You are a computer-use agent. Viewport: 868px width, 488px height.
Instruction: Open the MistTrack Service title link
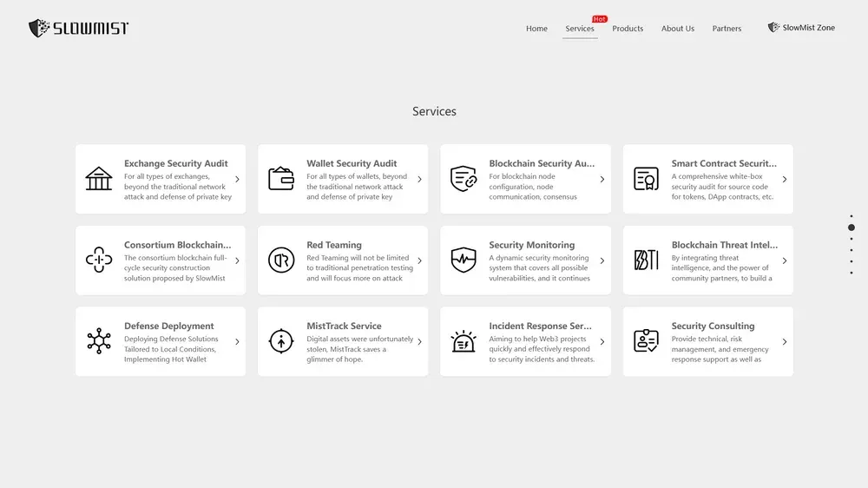344,326
